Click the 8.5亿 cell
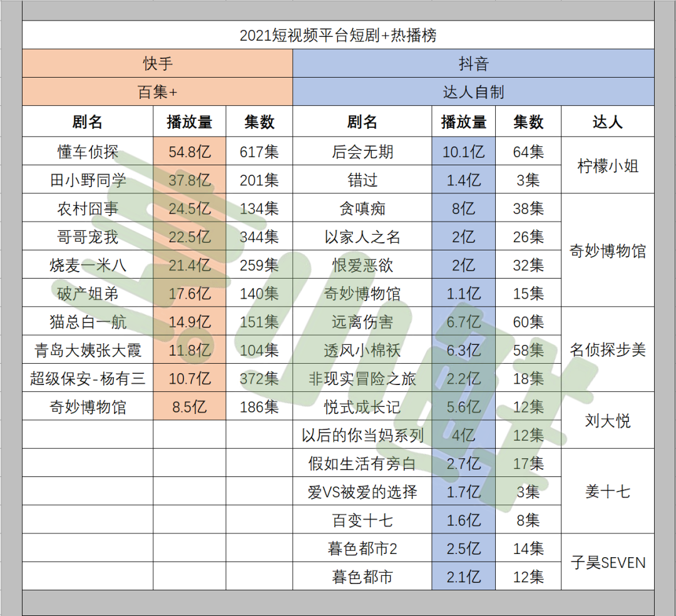The height and width of the screenshot is (616, 676). pos(189,406)
